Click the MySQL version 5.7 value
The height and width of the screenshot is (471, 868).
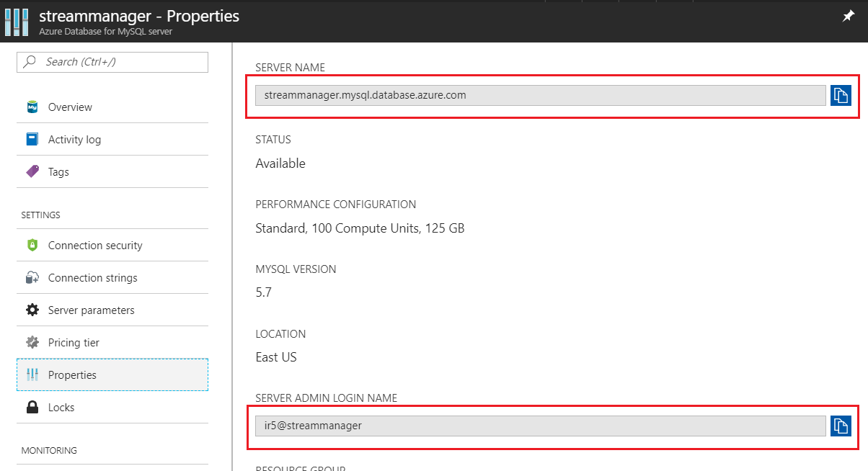pyautogui.click(x=264, y=292)
